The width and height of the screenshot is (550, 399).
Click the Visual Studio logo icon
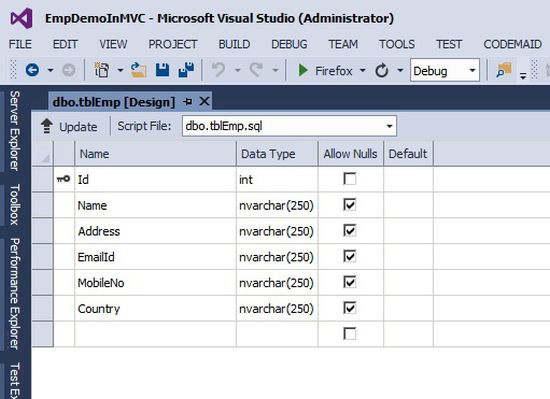[x=21, y=19]
